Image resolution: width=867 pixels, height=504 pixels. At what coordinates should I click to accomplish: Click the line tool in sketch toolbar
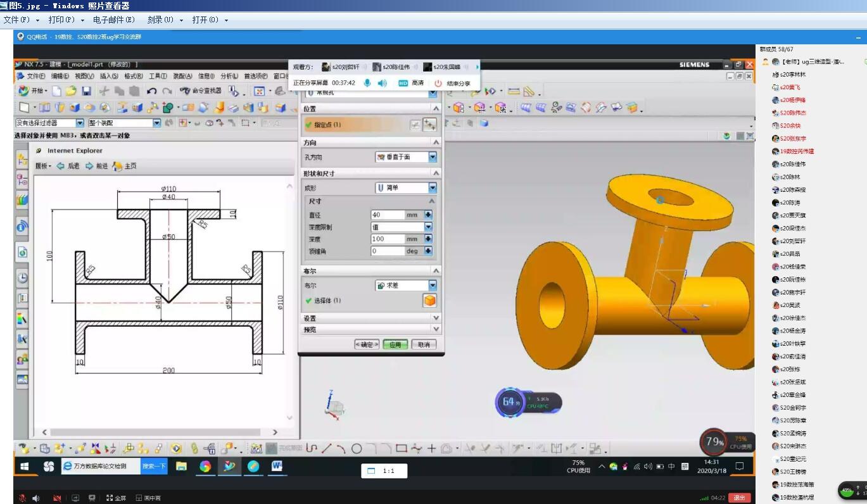pyautogui.click(x=326, y=449)
